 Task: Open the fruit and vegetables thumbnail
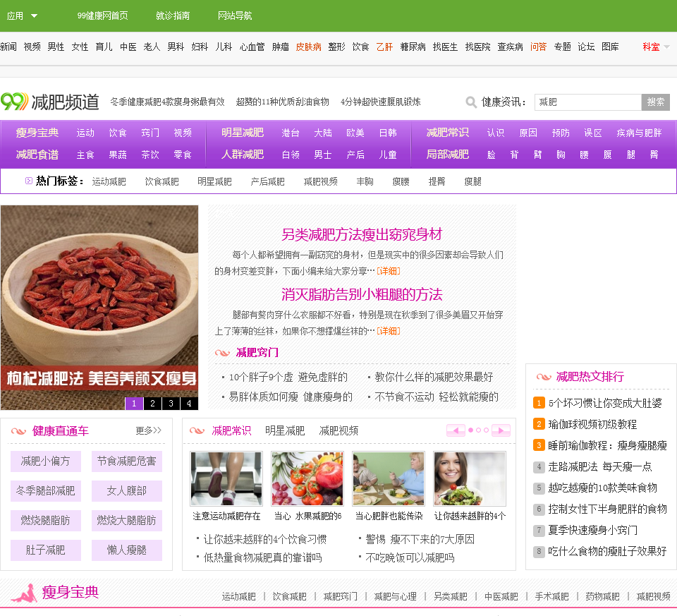click(x=307, y=478)
